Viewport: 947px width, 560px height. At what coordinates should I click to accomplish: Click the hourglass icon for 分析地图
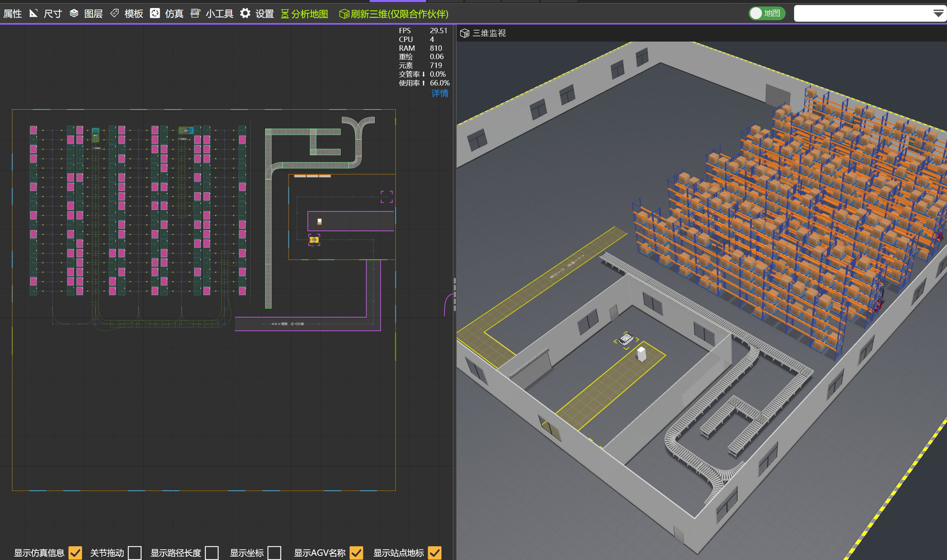point(285,14)
